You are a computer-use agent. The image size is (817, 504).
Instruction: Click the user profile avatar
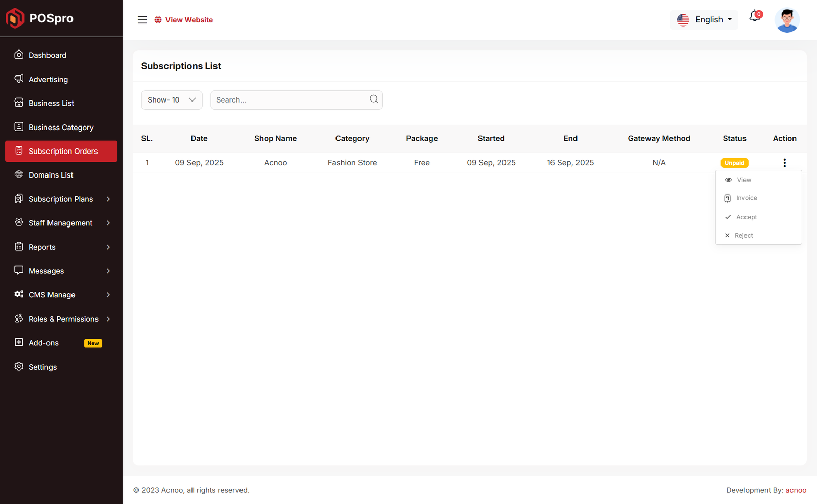tap(786, 20)
